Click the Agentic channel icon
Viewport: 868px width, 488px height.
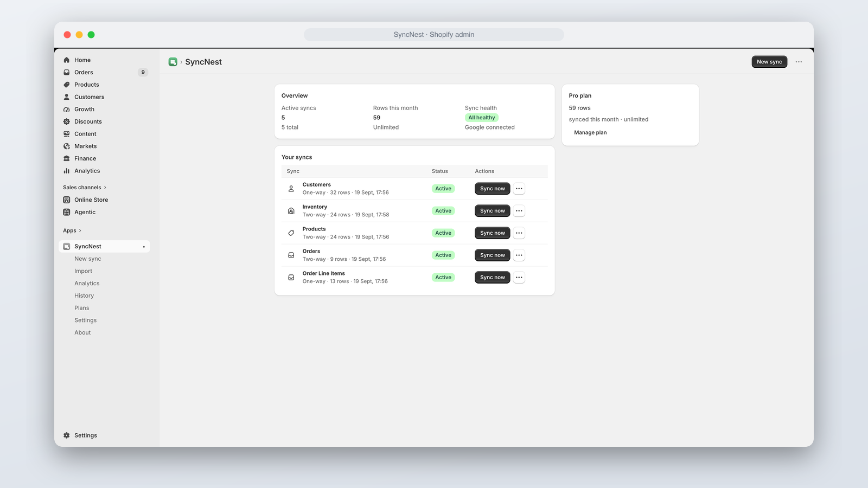pyautogui.click(x=67, y=212)
